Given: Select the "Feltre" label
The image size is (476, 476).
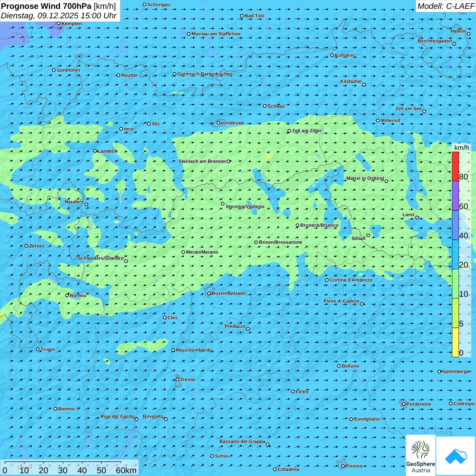Looking at the screenshot, I should click(302, 392).
